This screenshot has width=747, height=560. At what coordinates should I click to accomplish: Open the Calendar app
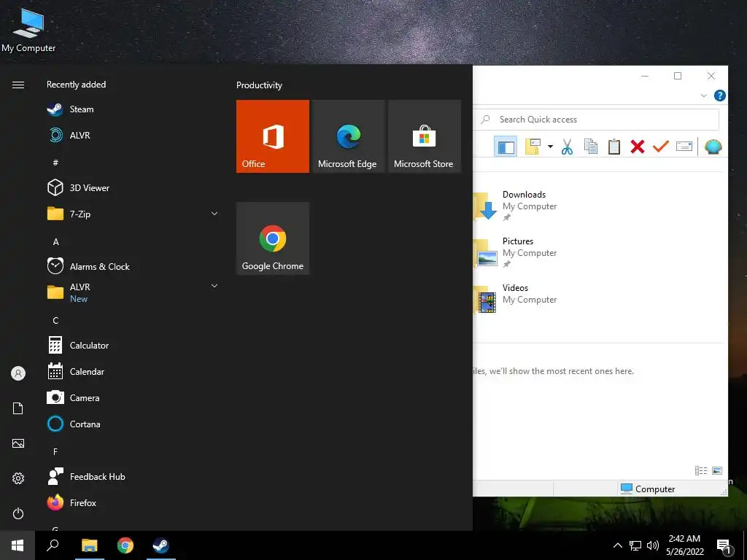[x=133, y=371]
